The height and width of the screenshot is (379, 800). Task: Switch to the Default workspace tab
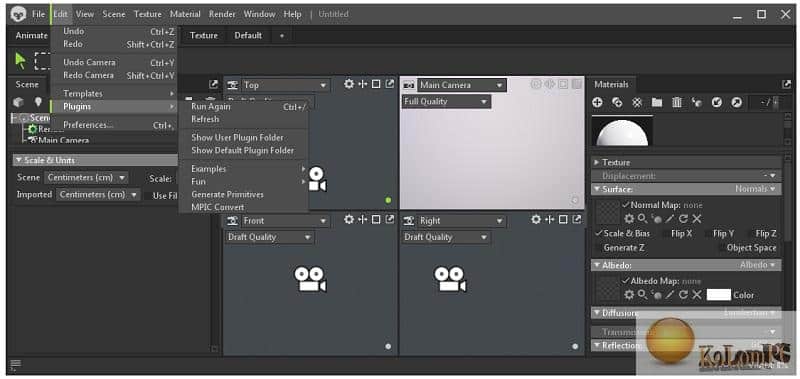tap(248, 36)
